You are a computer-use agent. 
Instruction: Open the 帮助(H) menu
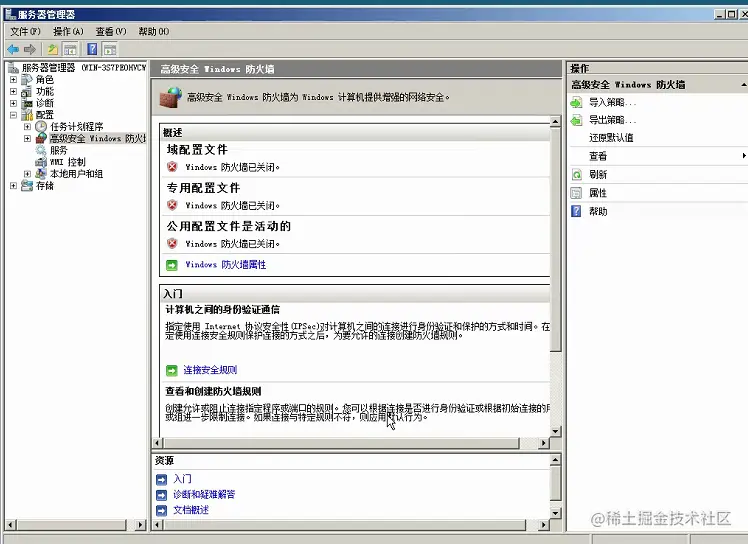click(154, 31)
